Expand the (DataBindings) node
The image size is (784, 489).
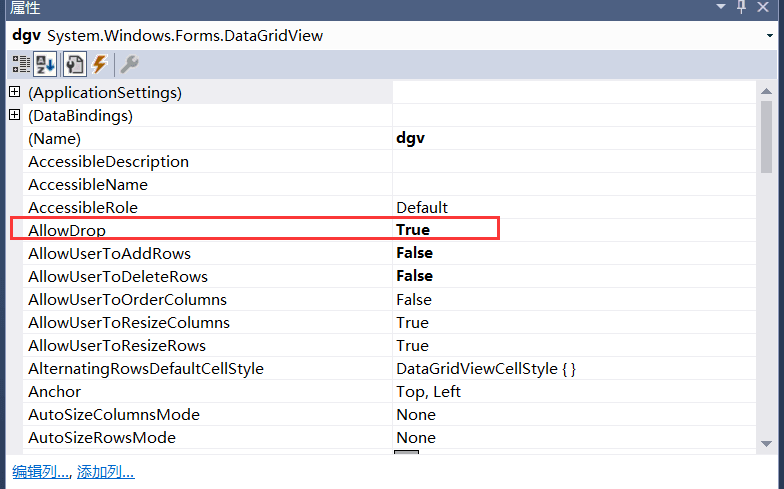pos(15,115)
